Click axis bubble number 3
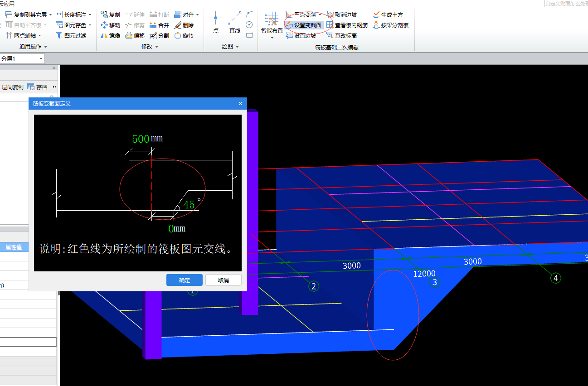 tap(435, 283)
